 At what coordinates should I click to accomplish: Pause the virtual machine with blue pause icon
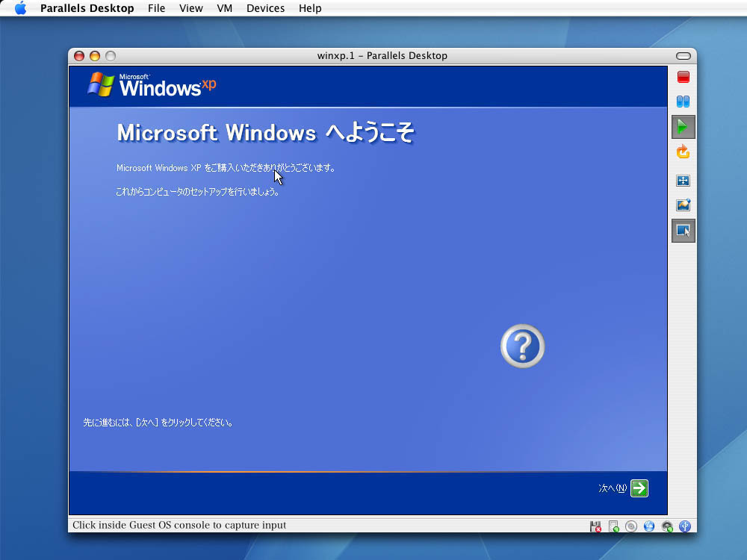pyautogui.click(x=683, y=102)
